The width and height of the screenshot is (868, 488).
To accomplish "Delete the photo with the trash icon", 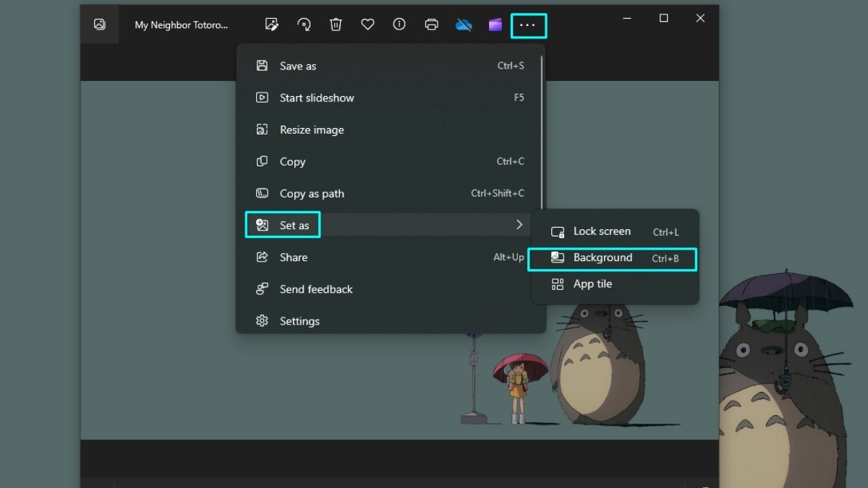I will click(336, 25).
